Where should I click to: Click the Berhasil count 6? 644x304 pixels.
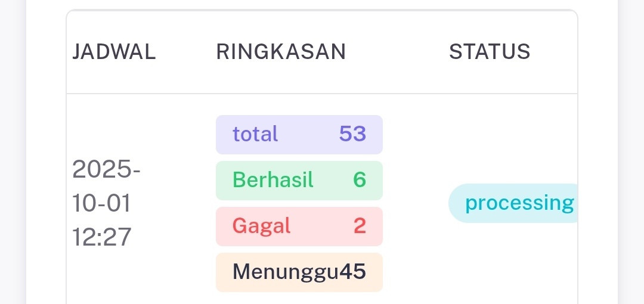pyautogui.click(x=360, y=180)
